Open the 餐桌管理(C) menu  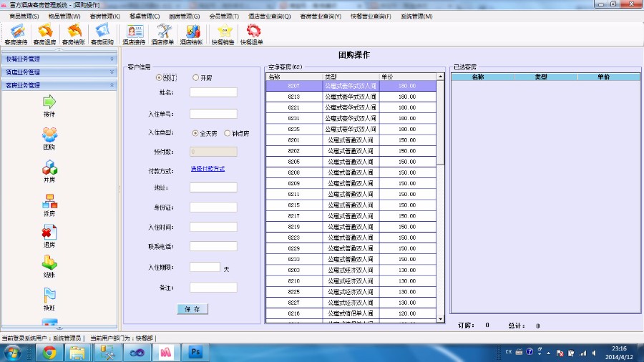point(145,16)
